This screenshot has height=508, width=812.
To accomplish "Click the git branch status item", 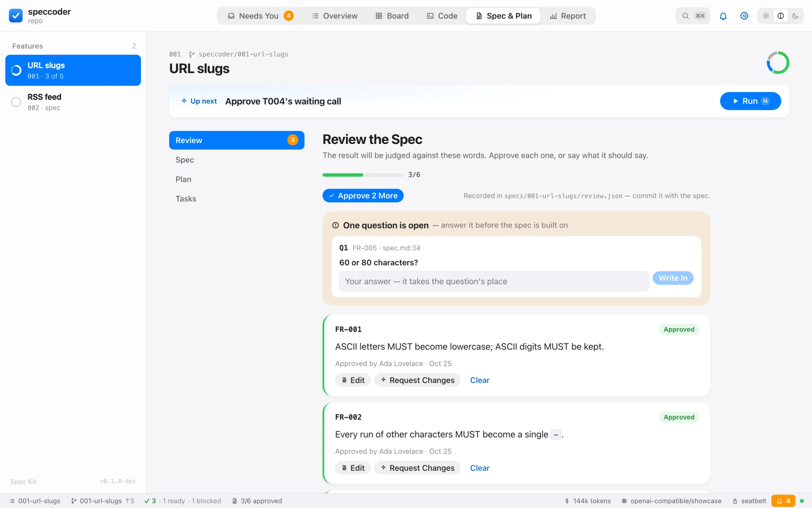I will (x=103, y=501).
